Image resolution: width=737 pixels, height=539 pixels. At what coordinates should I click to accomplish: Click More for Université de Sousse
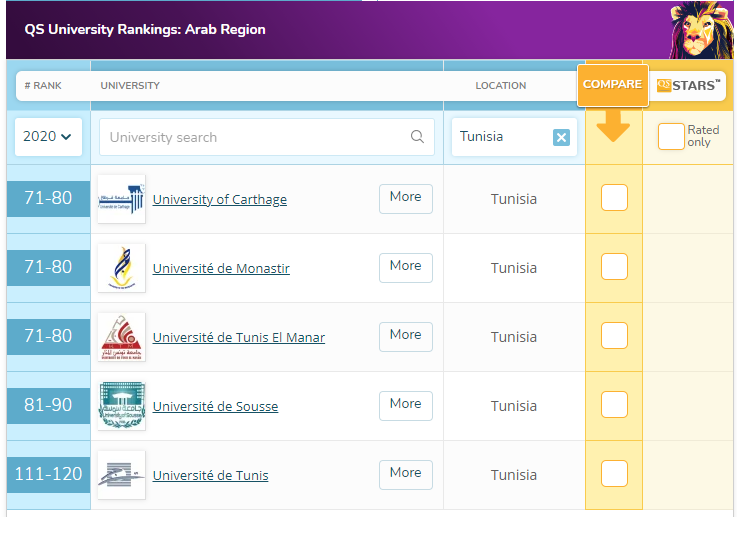(406, 406)
